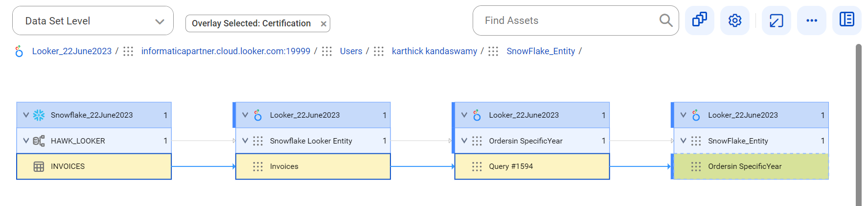
Task: Open karthick kandaswamy breadcrumb link
Action: pyautogui.click(x=434, y=51)
